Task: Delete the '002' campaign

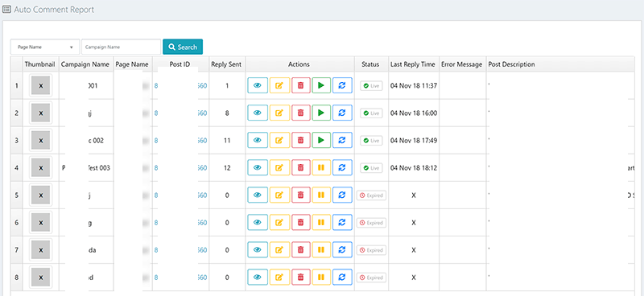Action: pos(301,141)
